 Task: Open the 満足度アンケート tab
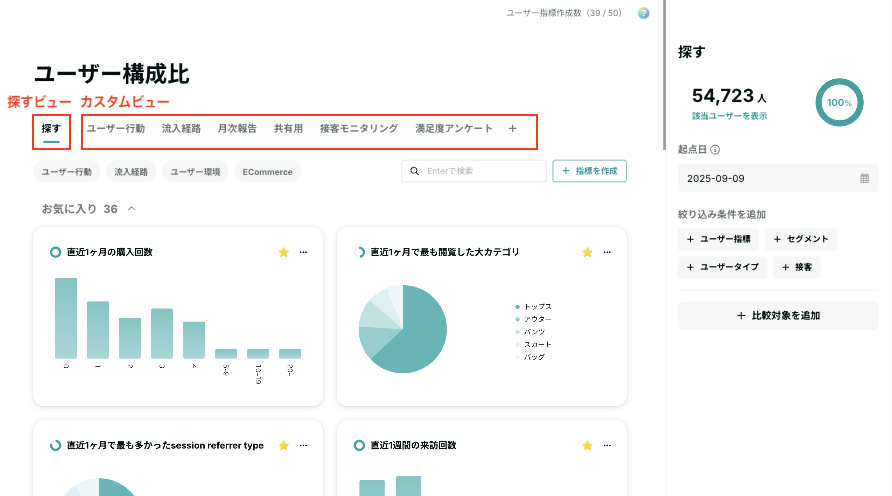click(x=454, y=129)
